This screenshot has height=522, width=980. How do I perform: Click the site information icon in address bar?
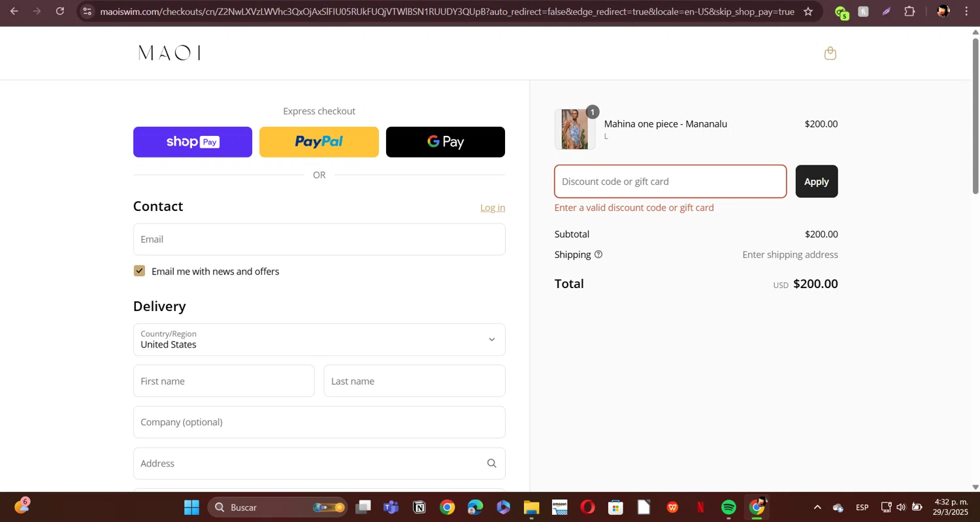[x=88, y=11]
